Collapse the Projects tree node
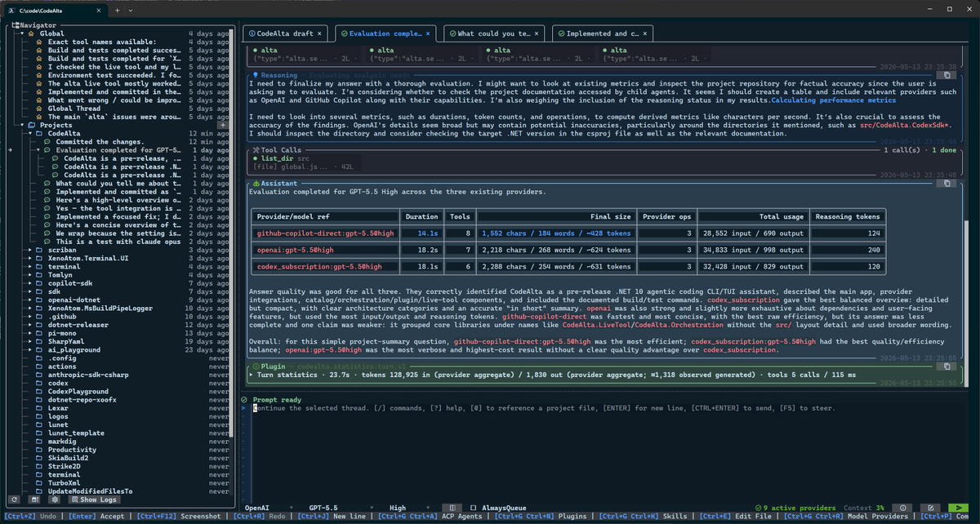The image size is (980, 524). (x=20, y=125)
